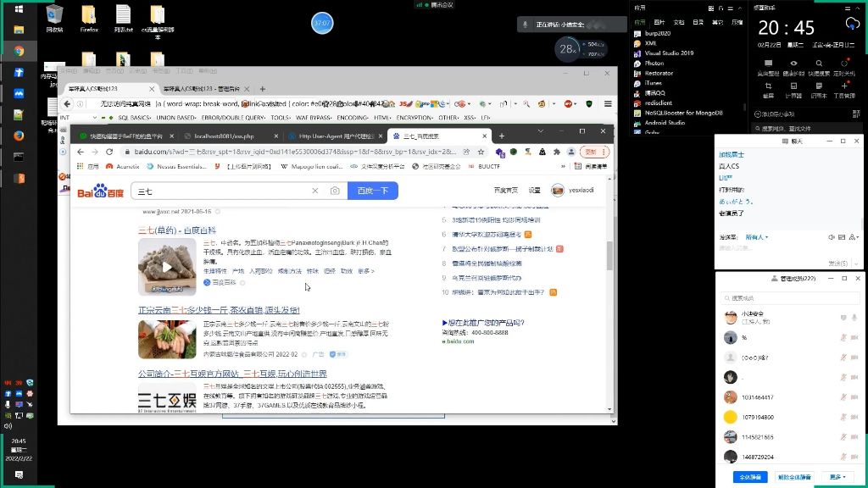
Task: Open desktop organize tool in desktop assistant
Action: coord(768,67)
